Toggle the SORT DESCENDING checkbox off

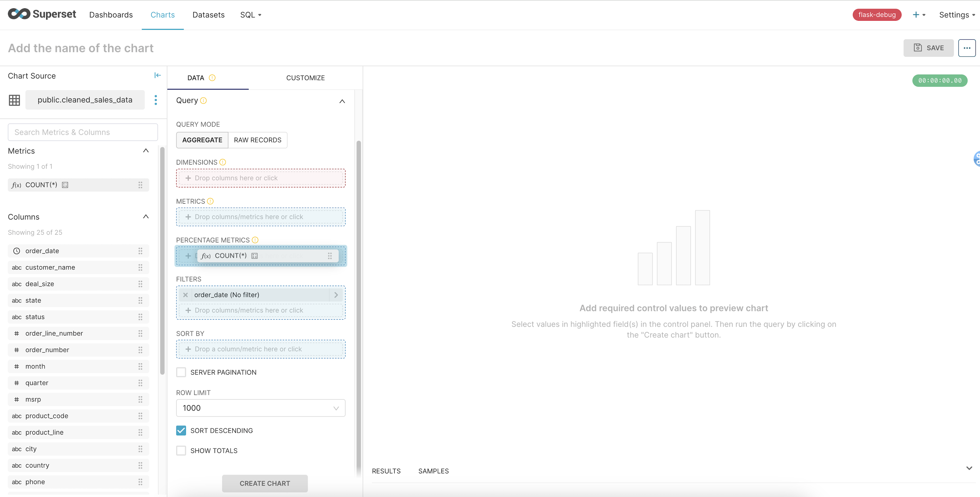(181, 430)
